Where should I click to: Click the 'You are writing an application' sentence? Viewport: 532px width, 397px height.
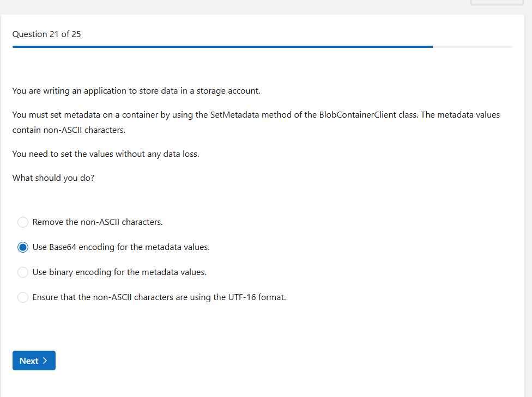(136, 91)
